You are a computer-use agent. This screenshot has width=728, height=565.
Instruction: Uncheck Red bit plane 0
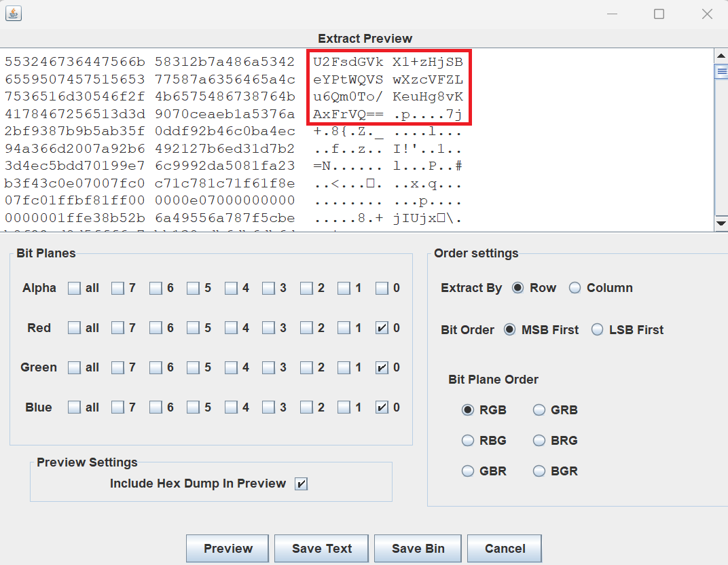tap(382, 328)
